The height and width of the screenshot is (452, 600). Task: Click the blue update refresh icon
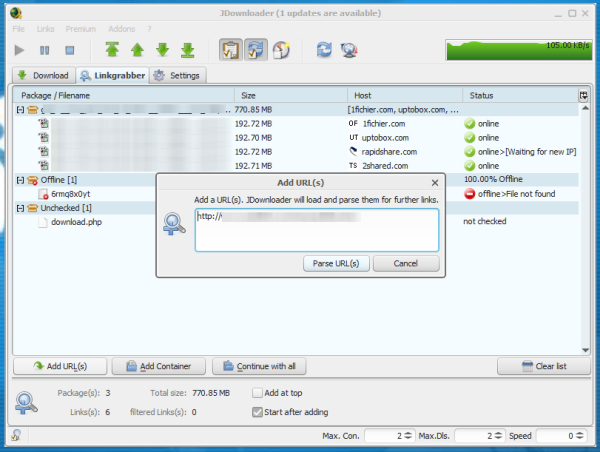(x=324, y=49)
